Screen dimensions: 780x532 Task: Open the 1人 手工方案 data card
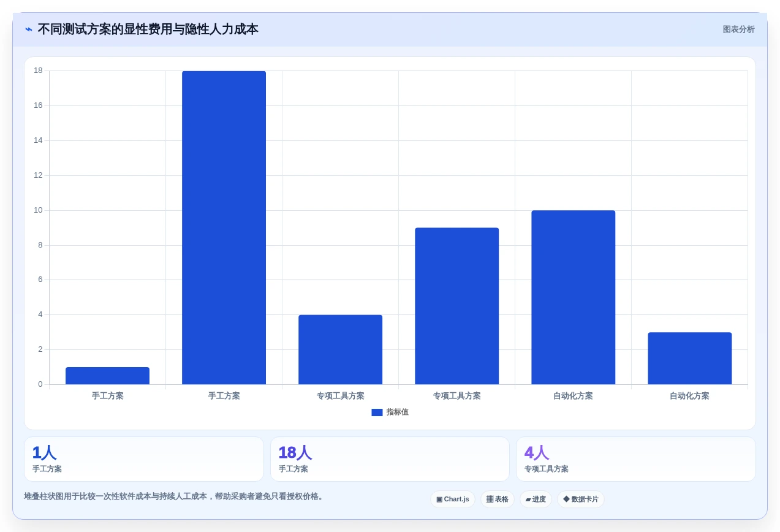pyautogui.click(x=144, y=459)
